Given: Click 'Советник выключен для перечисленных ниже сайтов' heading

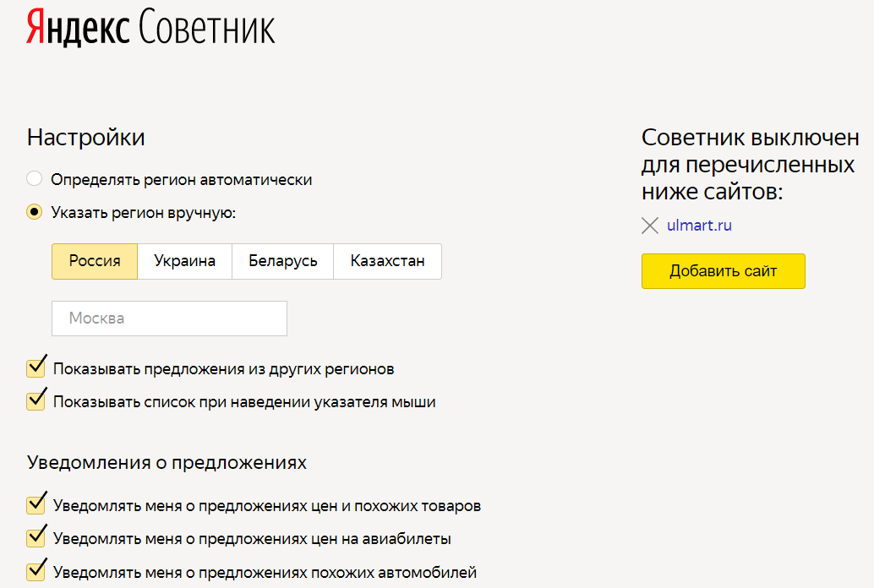Looking at the screenshot, I should tap(751, 165).
